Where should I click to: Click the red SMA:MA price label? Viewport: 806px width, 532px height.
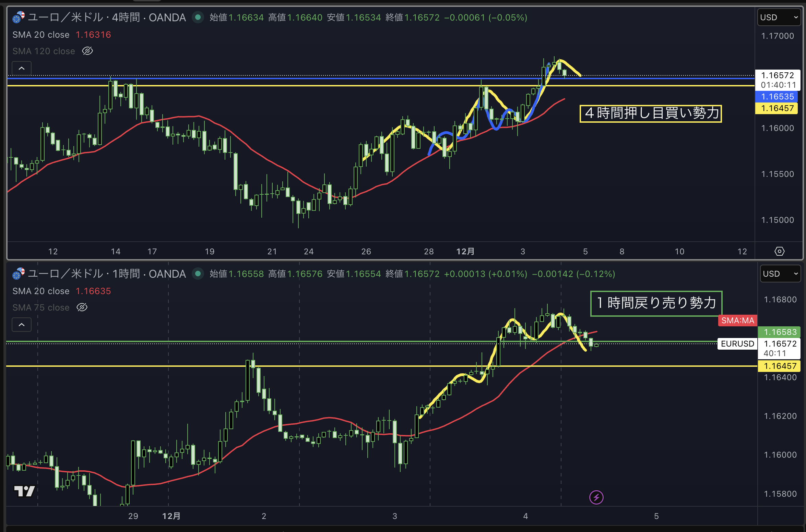738,321
